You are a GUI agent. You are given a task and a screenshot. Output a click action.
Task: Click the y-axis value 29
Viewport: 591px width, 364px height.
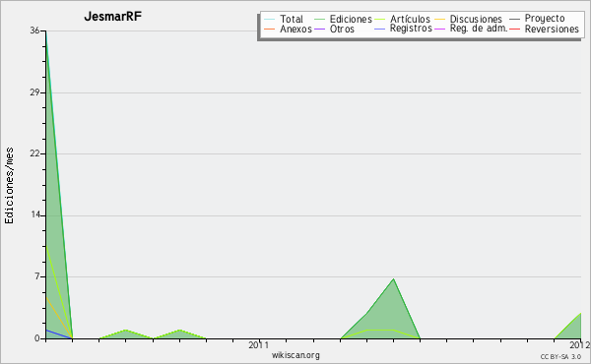pos(34,92)
